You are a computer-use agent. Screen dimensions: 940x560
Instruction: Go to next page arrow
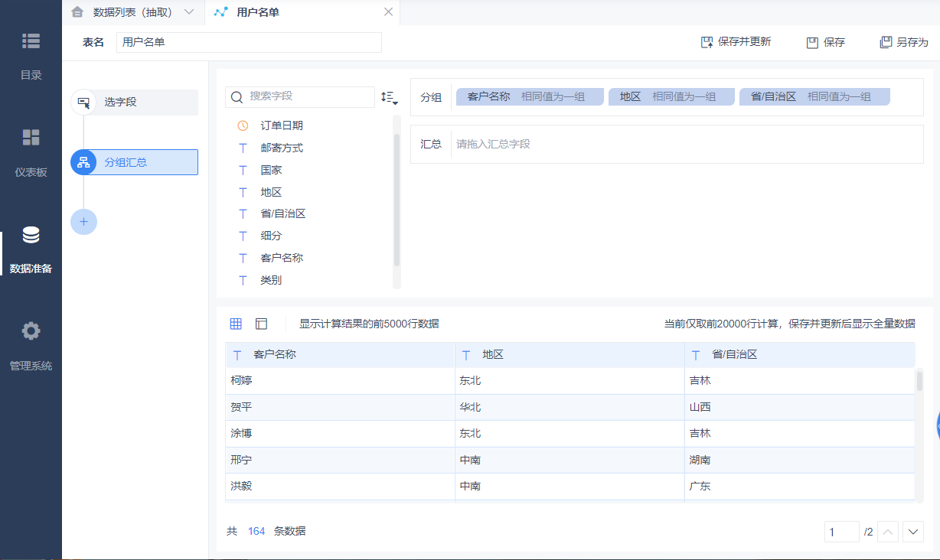(x=913, y=532)
